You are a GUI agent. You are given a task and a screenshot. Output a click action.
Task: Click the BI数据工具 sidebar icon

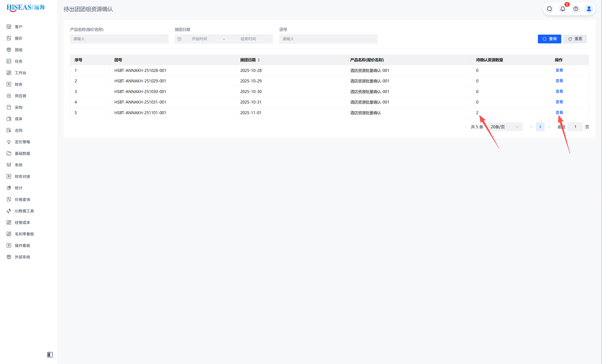pyautogui.click(x=9, y=211)
